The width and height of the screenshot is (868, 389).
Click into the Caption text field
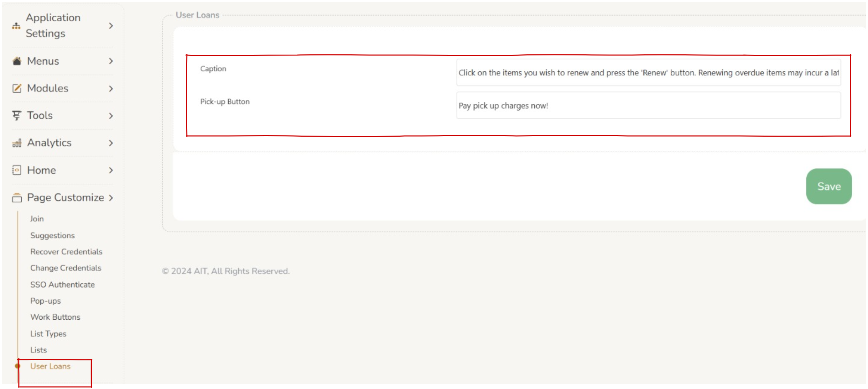[648, 73]
